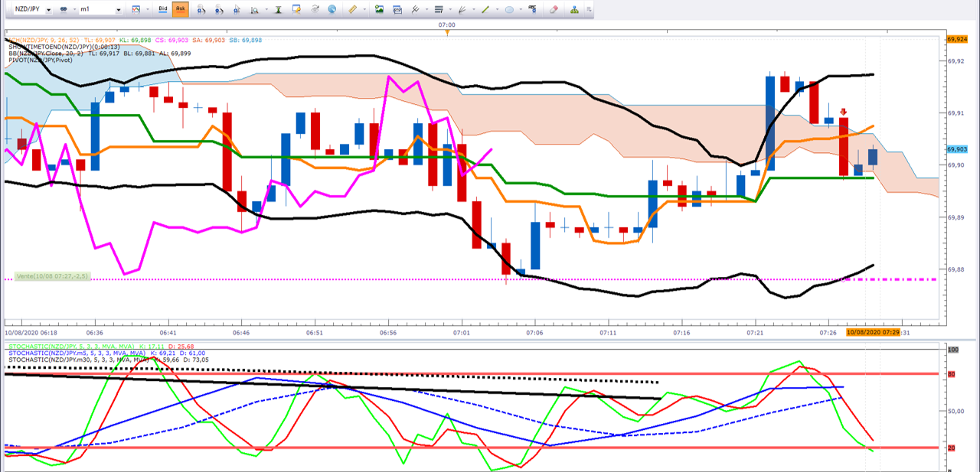Viewport: 980px width, 472px height.
Task: Select the eraser tool
Action: (x=554, y=9)
